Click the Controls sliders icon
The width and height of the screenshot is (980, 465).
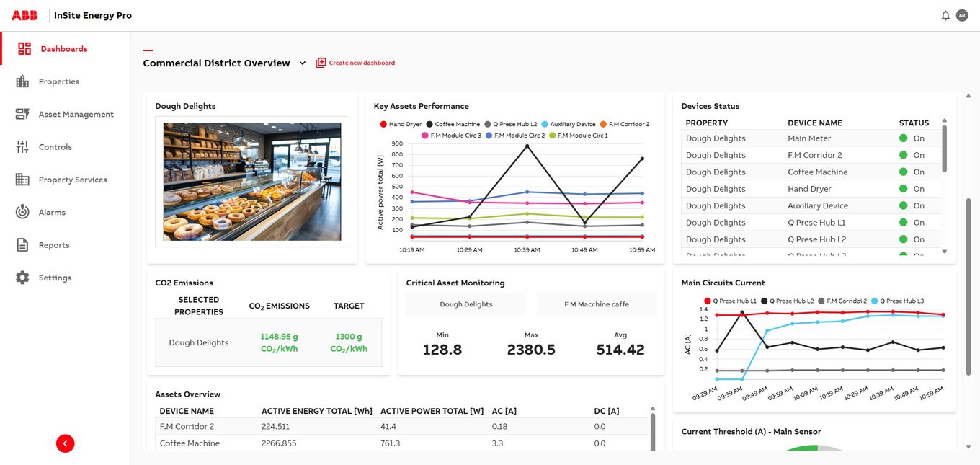click(x=22, y=146)
